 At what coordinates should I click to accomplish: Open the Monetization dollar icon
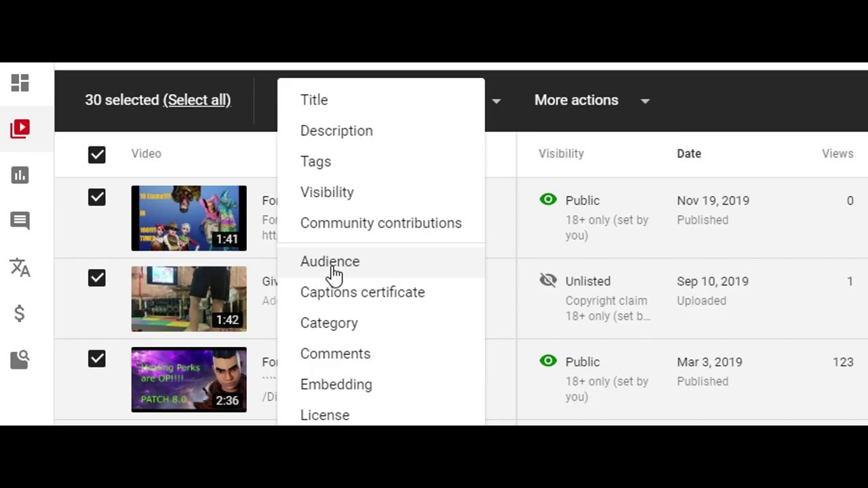point(20,313)
